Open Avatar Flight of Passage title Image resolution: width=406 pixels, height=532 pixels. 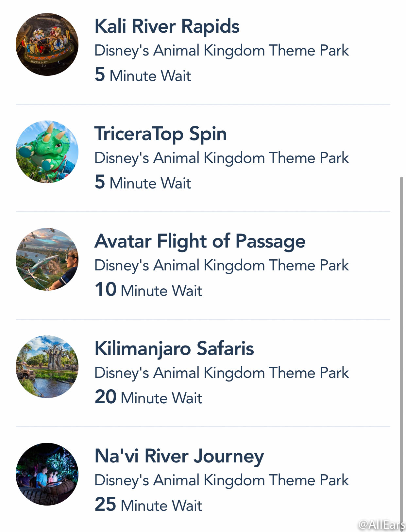[x=200, y=242]
